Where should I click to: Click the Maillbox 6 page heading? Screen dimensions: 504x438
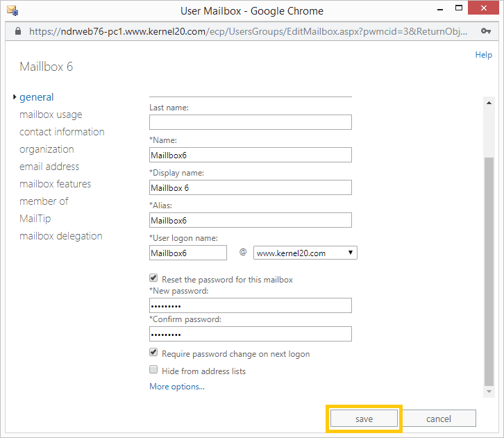(x=47, y=67)
